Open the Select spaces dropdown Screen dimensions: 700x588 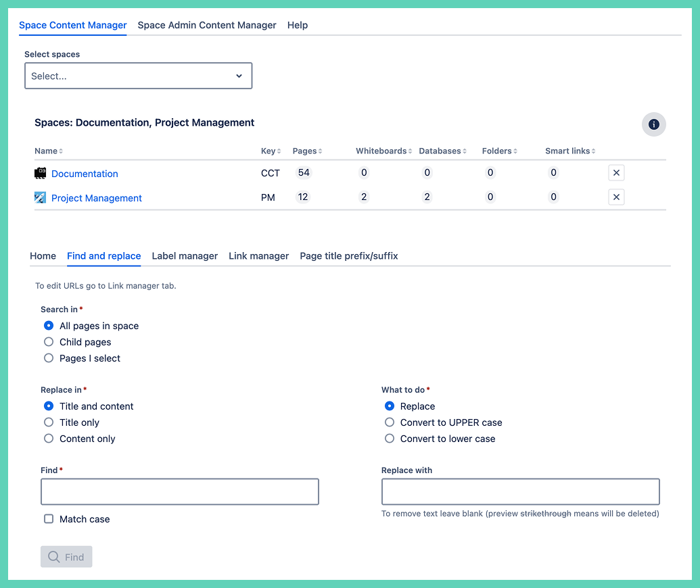(x=138, y=76)
